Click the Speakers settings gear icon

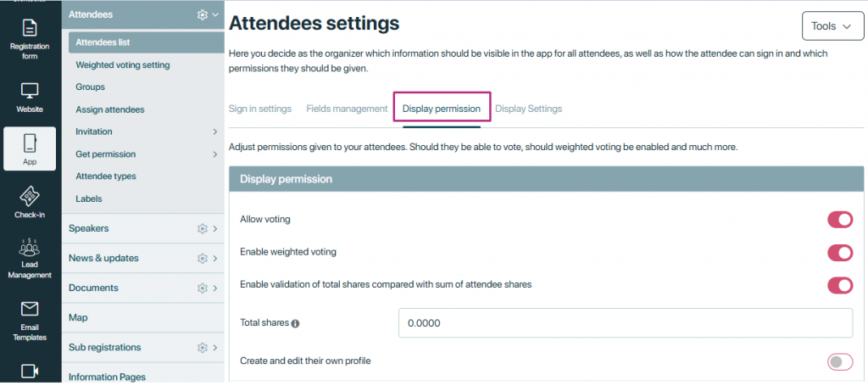pyautogui.click(x=202, y=228)
